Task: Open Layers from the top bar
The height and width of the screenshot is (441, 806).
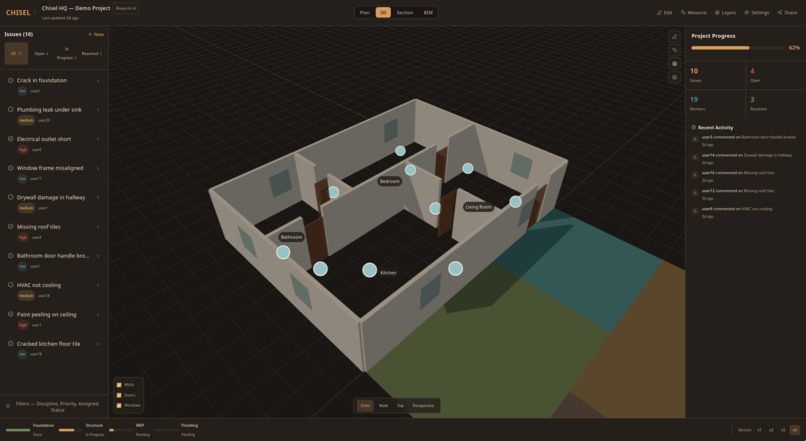Action: click(725, 12)
